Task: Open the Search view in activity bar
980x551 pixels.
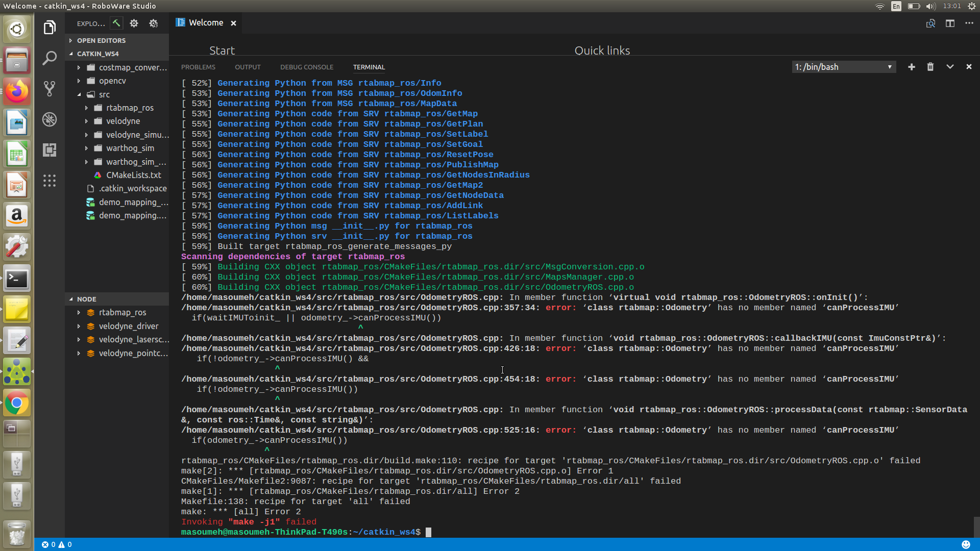Action: point(50,58)
